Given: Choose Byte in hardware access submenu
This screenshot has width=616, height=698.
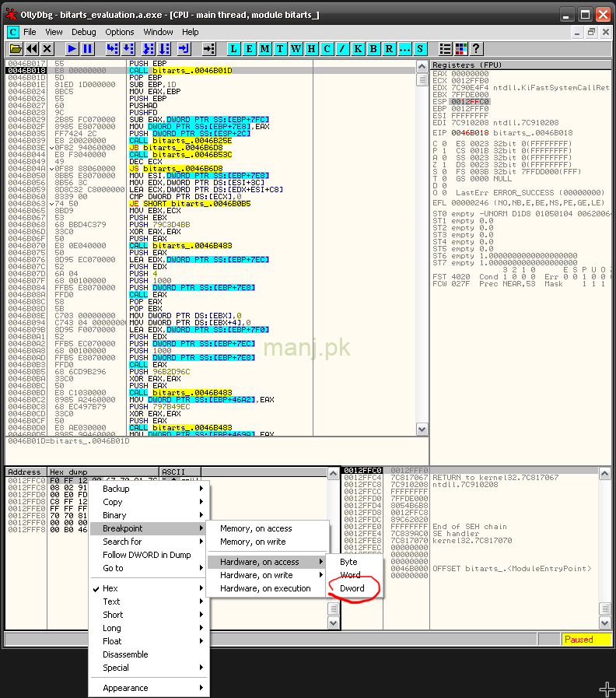Looking at the screenshot, I should tap(348, 562).
